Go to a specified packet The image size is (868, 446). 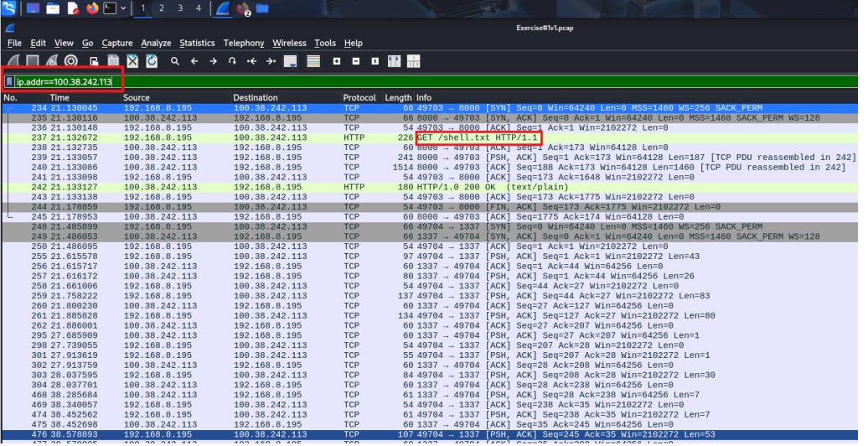pos(233,61)
